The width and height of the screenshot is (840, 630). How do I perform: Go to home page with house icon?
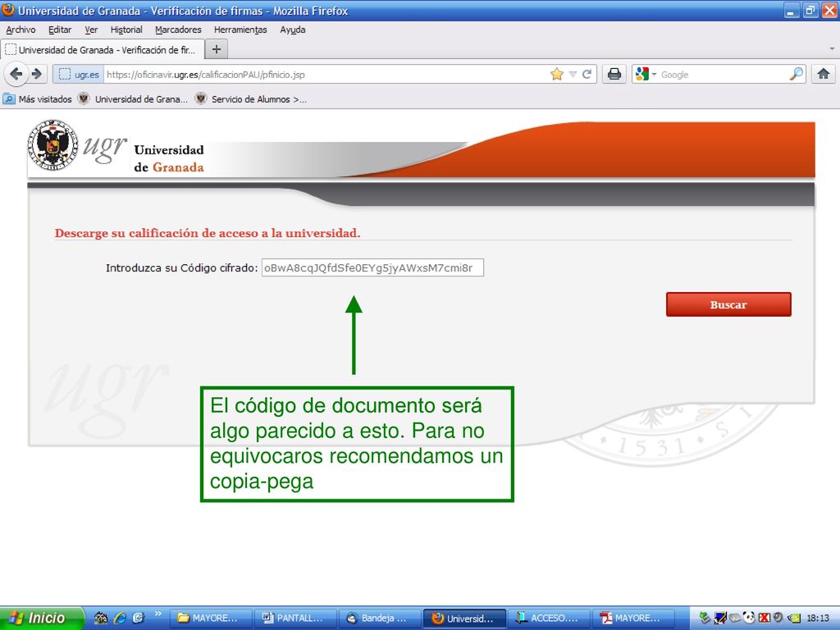[x=824, y=74]
